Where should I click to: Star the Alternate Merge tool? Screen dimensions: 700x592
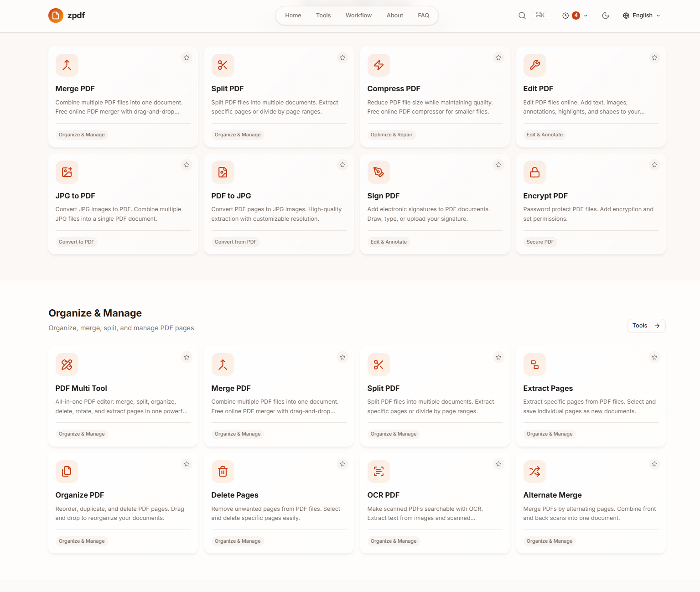654,464
